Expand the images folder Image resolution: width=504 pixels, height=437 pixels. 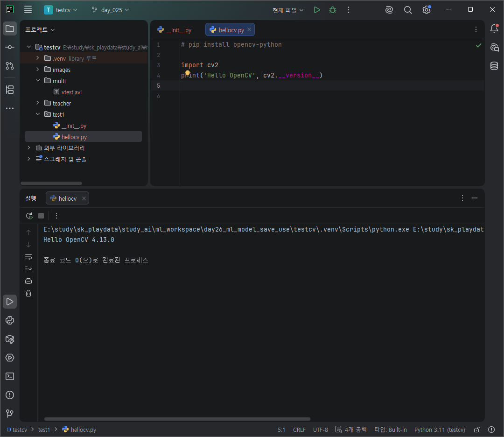38,69
